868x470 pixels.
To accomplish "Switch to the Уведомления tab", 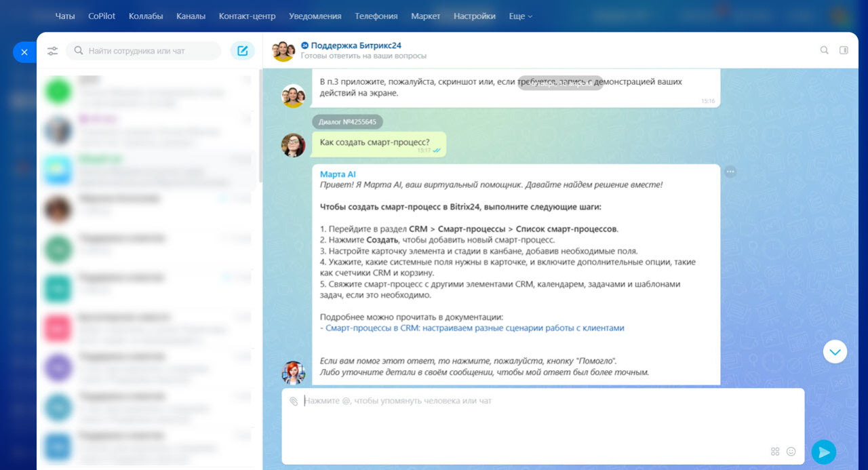I will click(x=315, y=16).
